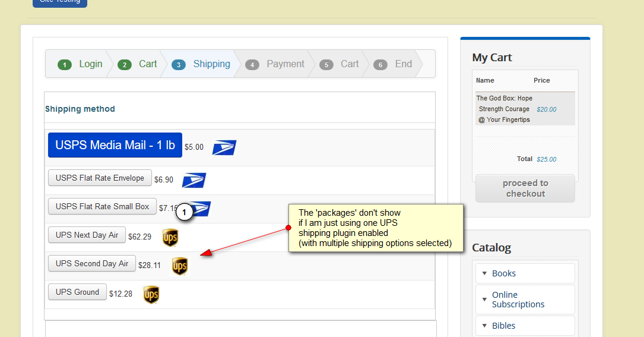
Task: Open The God Box product in cart
Action: point(505,109)
